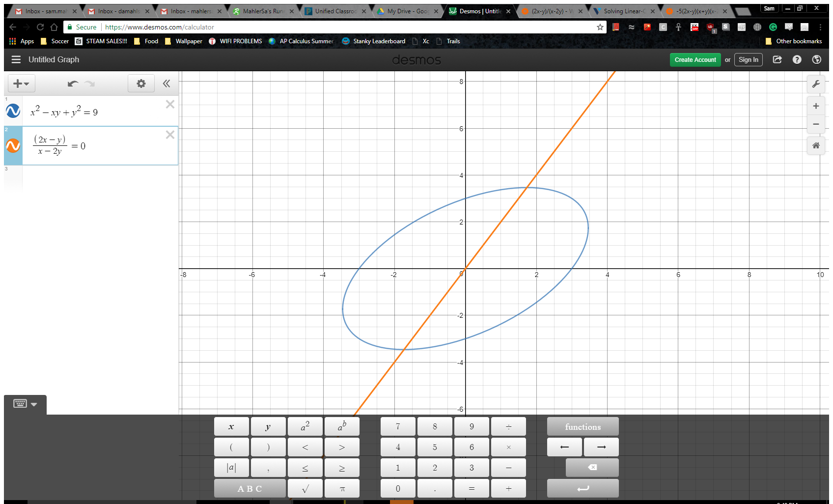Viewport: 833px width, 504px height.
Task: Open expression list settings gear
Action: 141,84
